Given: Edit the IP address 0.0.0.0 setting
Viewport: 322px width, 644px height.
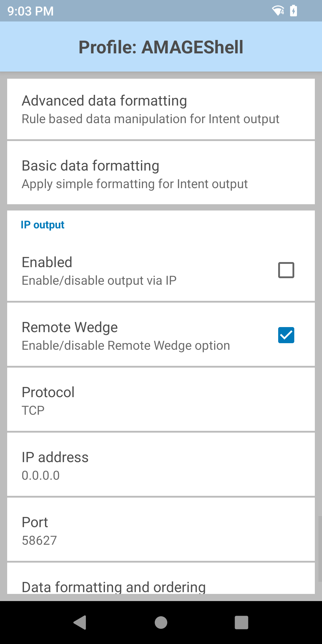Looking at the screenshot, I should (161, 465).
